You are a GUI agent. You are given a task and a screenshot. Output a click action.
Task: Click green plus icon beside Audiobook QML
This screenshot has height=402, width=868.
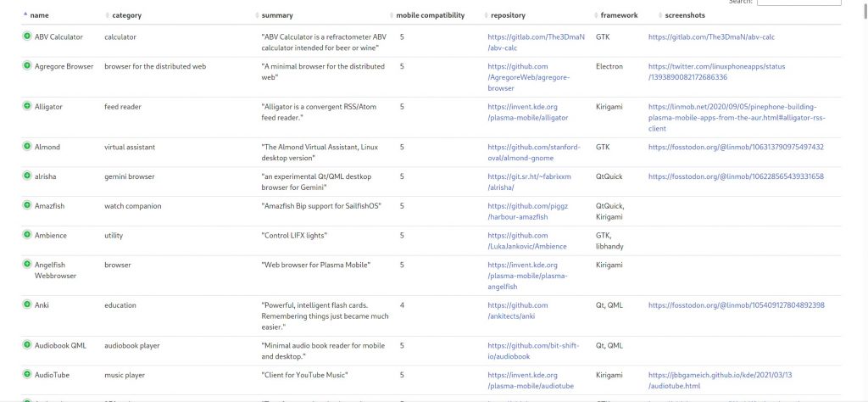[x=26, y=345]
